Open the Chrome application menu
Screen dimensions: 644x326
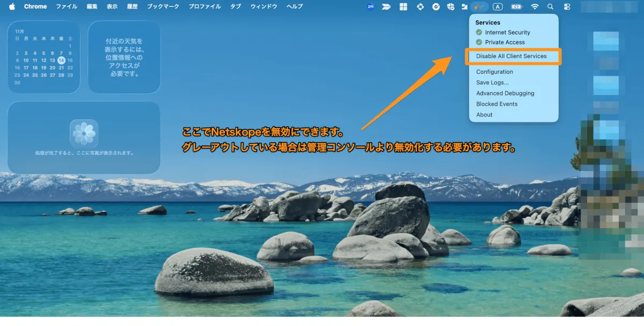pyautogui.click(x=35, y=6)
